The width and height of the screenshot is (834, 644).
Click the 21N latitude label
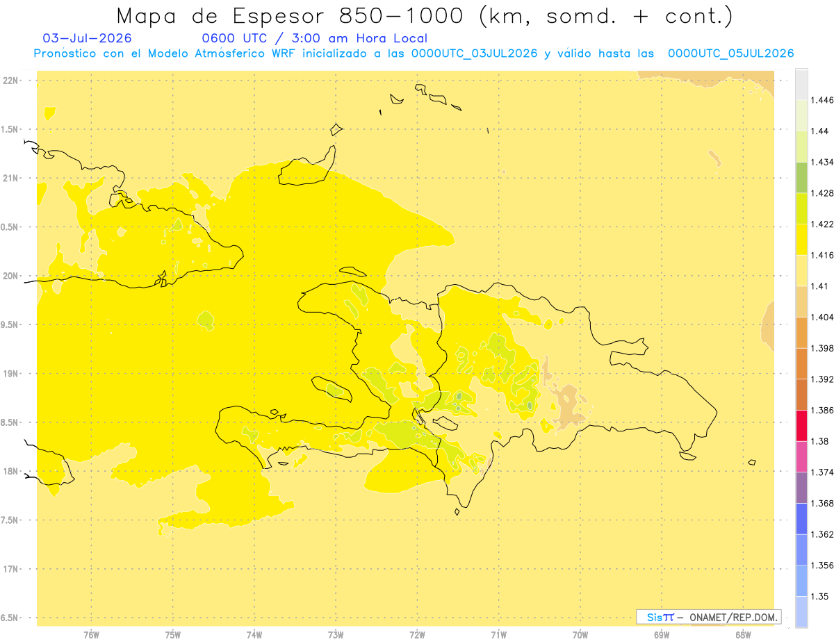(10, 179)
